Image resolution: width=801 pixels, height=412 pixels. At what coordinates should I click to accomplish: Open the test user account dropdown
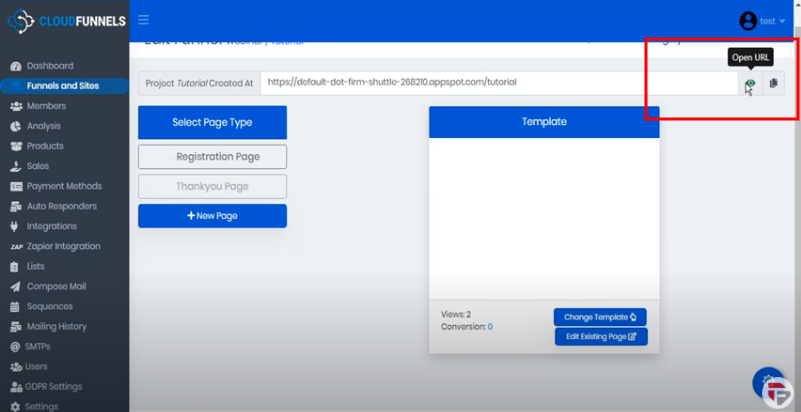pos(762,21)
